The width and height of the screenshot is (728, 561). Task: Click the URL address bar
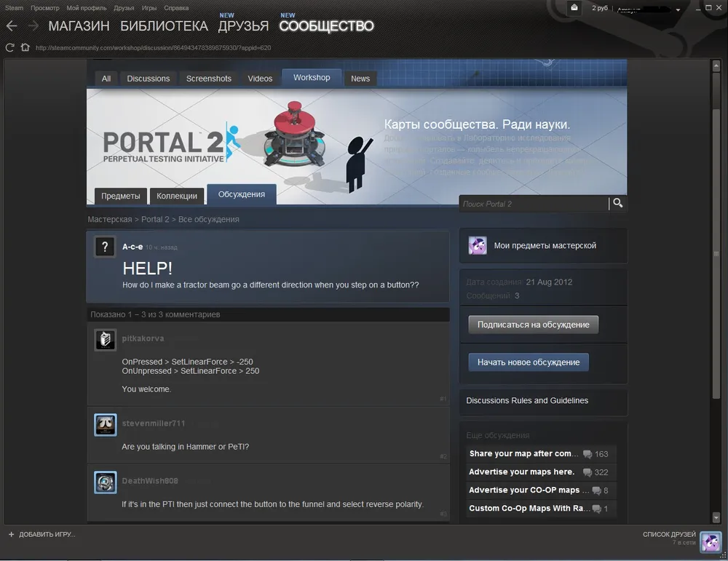click(x=153, y=48)
